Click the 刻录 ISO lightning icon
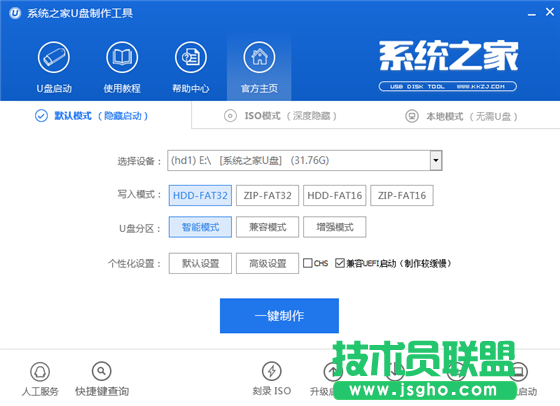This screenshot has width=560, height=406. point(272,371)
